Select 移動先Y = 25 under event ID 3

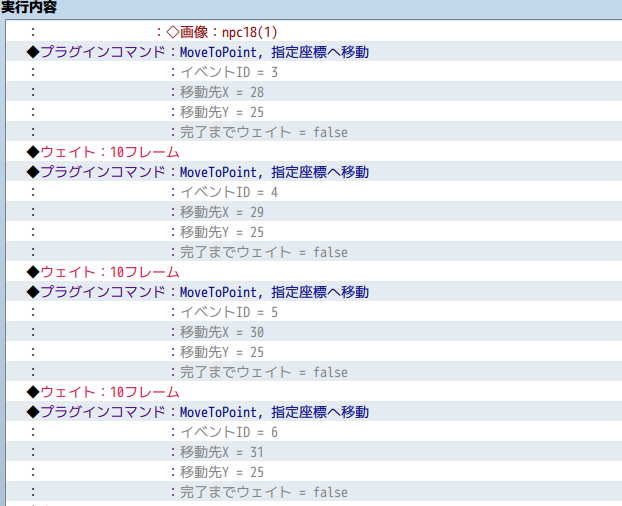click(x=314, y=112)
